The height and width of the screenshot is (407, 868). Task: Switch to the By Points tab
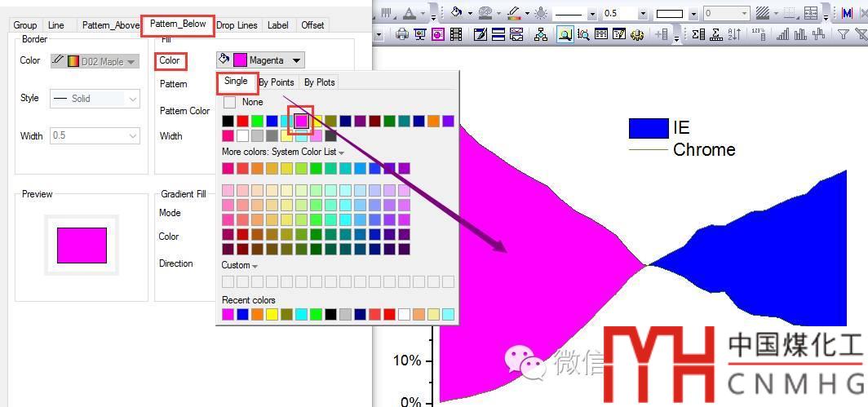[277, 82]
